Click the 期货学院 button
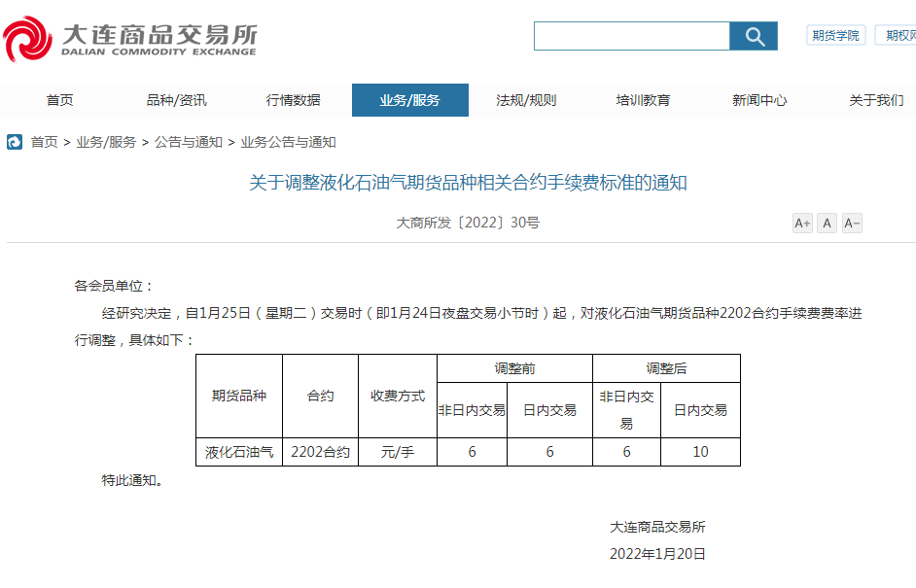Image resolution: width=916 pixels, height=588 pixels. pyautogui.click(x=835, y=36)
